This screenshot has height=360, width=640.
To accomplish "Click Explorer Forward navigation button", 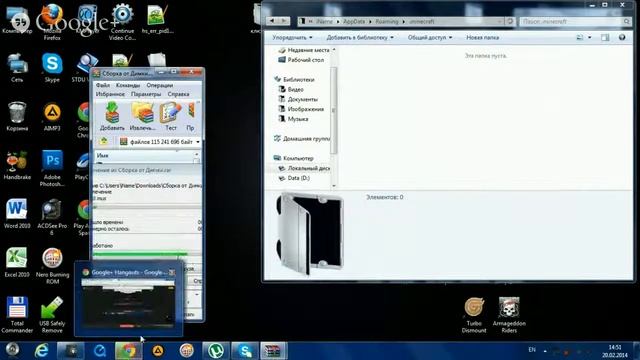I will click(284, 21).
